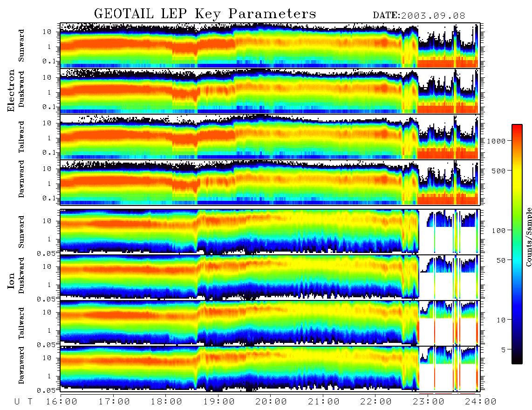Click the "U T" axis label
Image resolution: width=532 pixels, height=410 pixels.
[24, 402]
